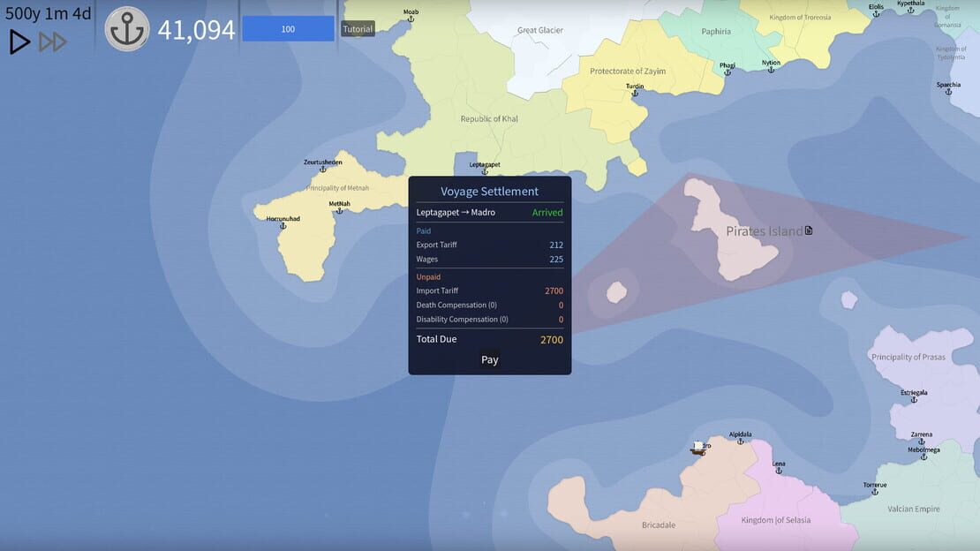Click the money amount 41,094
Screen dimensions: 980x551
pos(196,29)
